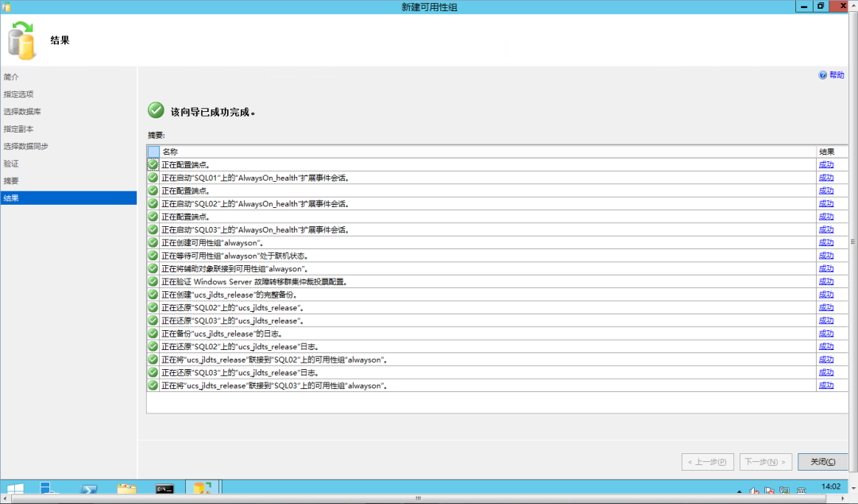Click the wizard database icon in header
This screenshot has height=504, width=858.
(x=21, y=40)
